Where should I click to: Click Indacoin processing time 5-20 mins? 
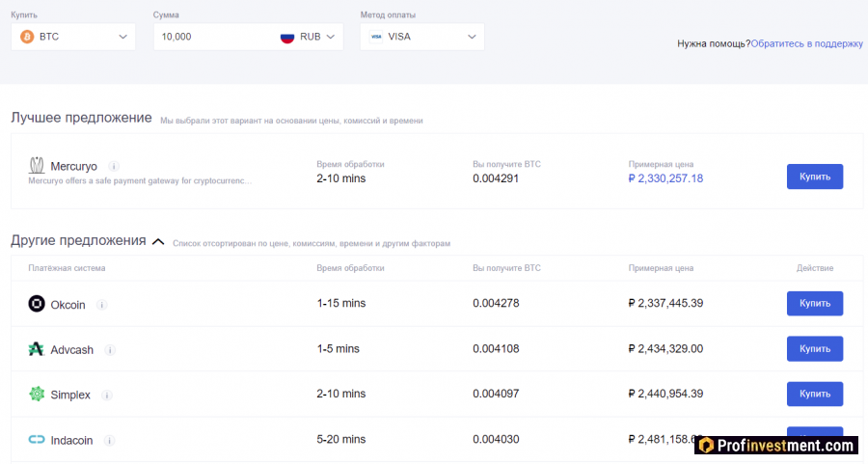[341, 439]
